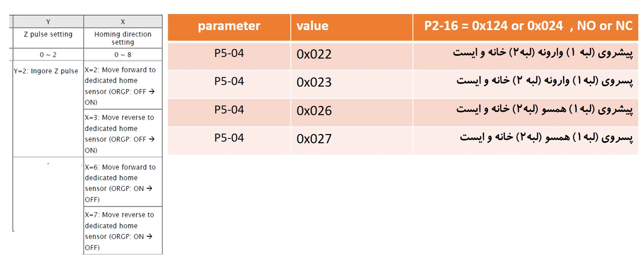This screenshot has height=260, width=644.
Task: Click the "0 ~ 2" range cell
Action: tap(48, 55)
